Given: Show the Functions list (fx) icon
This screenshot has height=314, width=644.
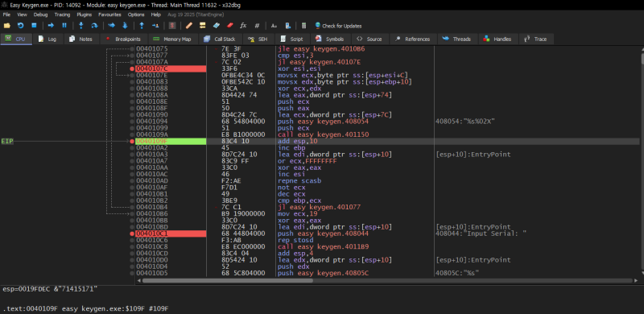Looking at the screenshot, I should (x=243, y=26).
